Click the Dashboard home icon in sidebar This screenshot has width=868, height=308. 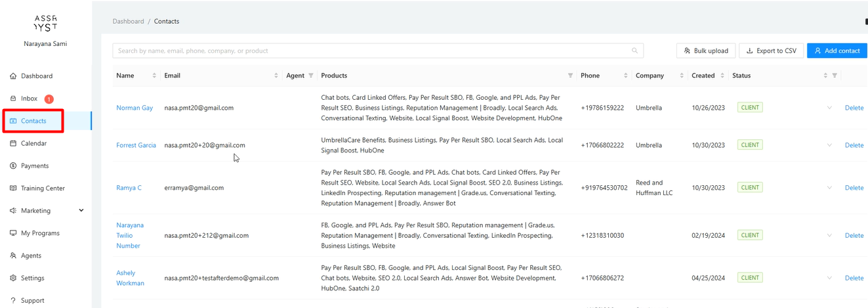pos(13,76)
